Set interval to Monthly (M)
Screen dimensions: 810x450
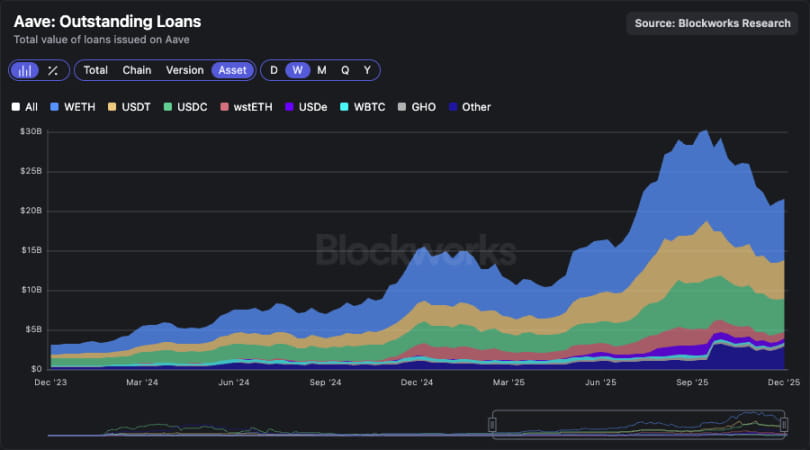click(321, 70)
